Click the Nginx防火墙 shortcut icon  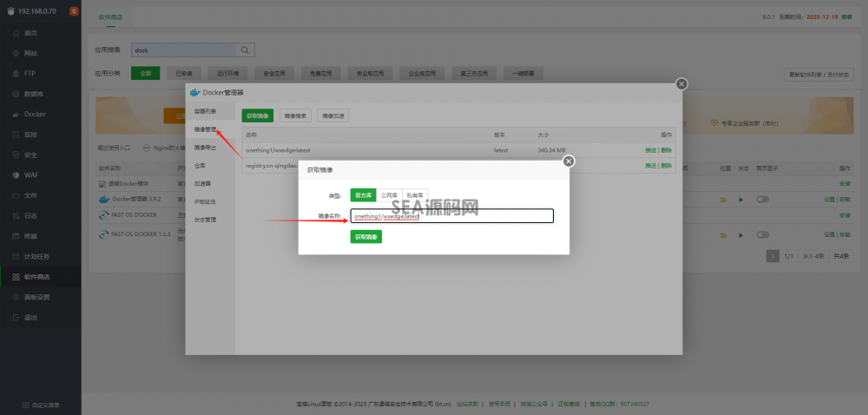pos(147,148)
